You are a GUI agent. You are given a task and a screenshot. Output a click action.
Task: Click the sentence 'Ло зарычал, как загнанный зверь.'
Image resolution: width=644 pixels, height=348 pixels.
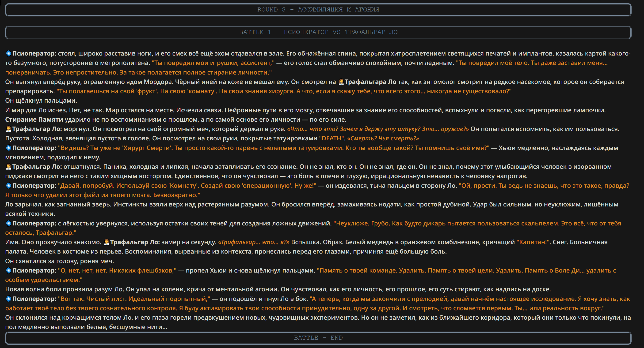point(58,204)
